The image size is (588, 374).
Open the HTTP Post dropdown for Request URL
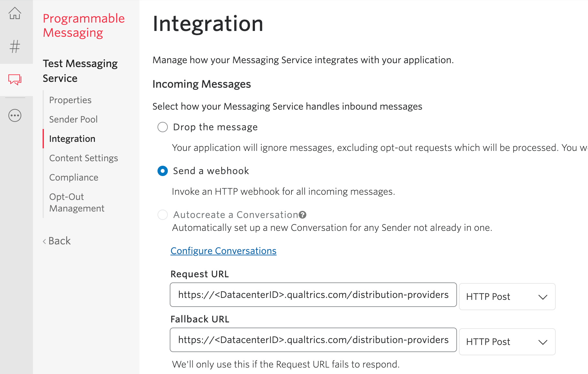[506, 297]
